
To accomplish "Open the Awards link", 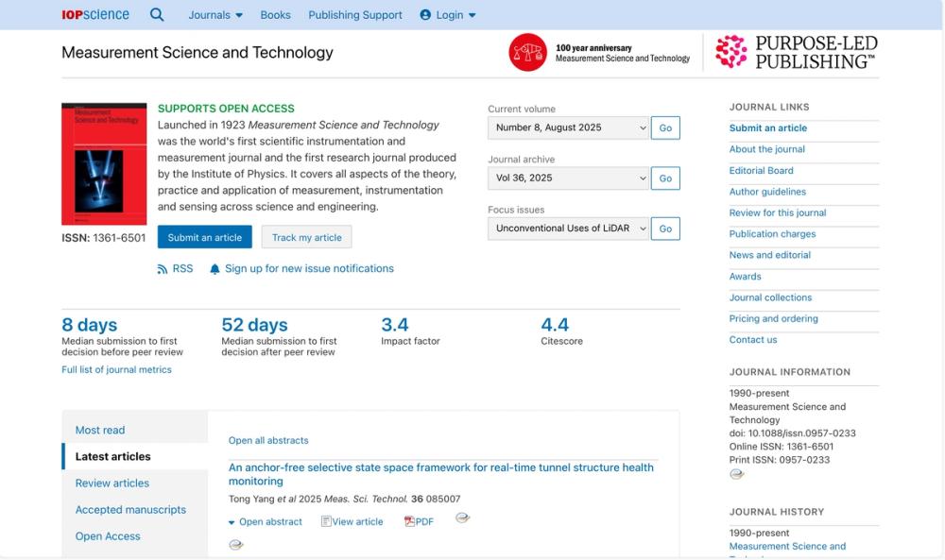I will [x=745, y=277].
